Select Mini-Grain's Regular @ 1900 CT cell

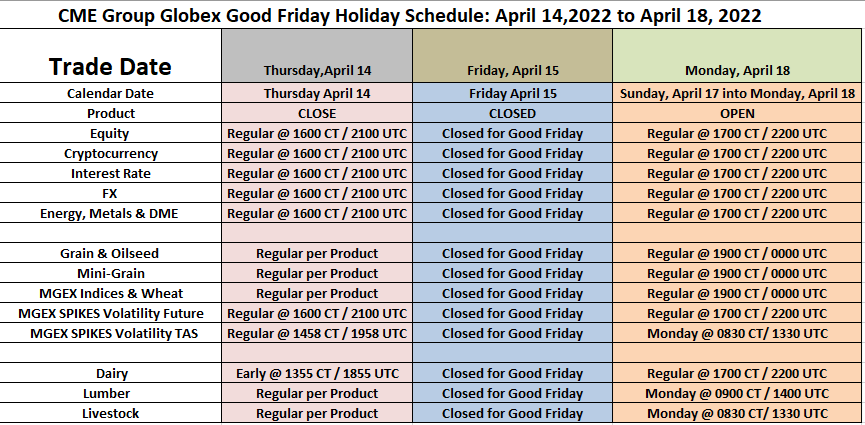click(737, 273)
